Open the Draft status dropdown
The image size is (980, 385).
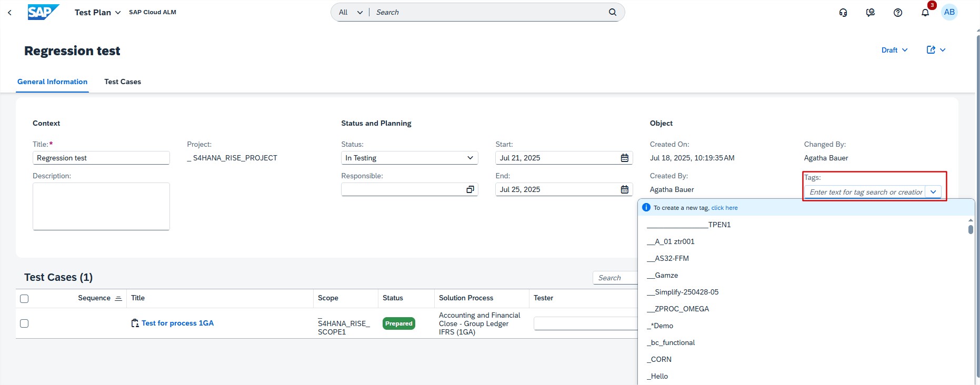[x=894, y=50]
